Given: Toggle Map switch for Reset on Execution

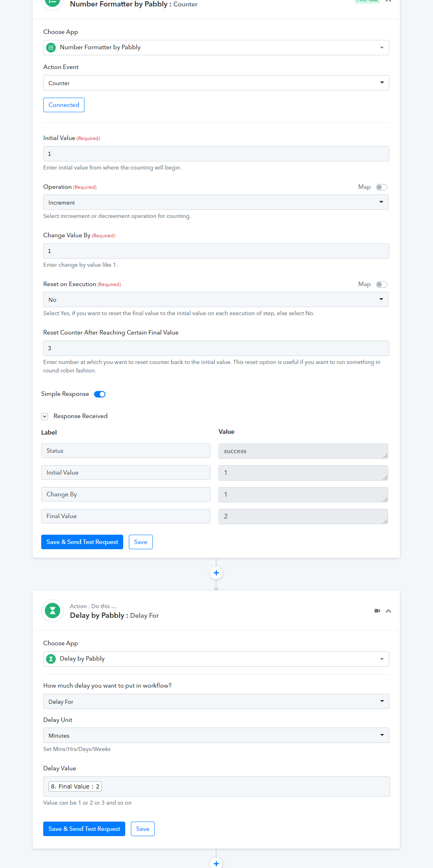Looking at the screenshot, I should (382, 284).
